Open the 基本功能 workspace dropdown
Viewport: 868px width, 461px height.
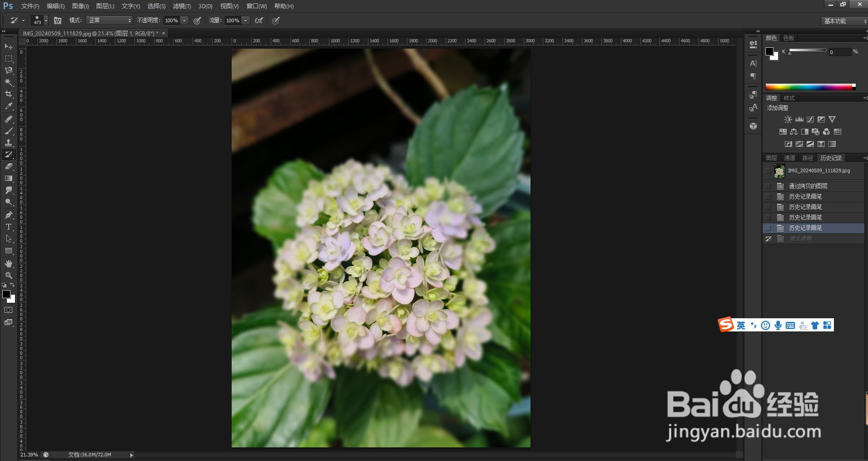[x=844, y=21]
